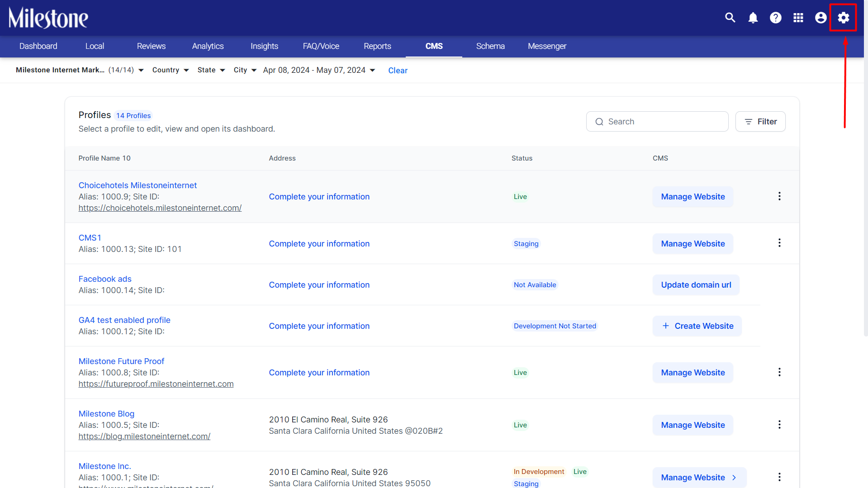Manage Website for Milestone Blog
Viewport: 868px width, 488px height.
693,425
